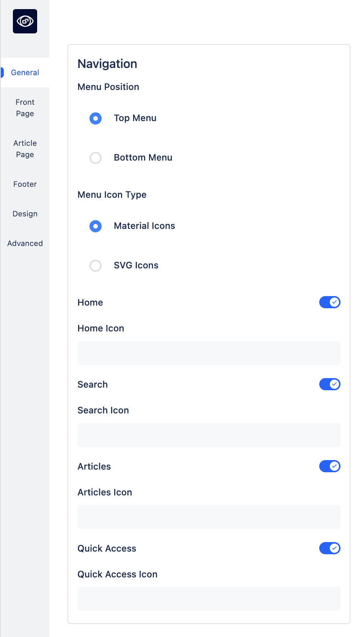Choose Bottom Menu as menu position

tap(96, 158)
